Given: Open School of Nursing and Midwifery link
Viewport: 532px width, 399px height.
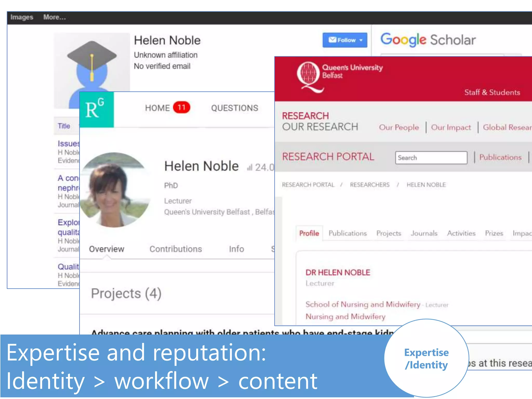Looking at the screenshot, I should click(363, 304).
